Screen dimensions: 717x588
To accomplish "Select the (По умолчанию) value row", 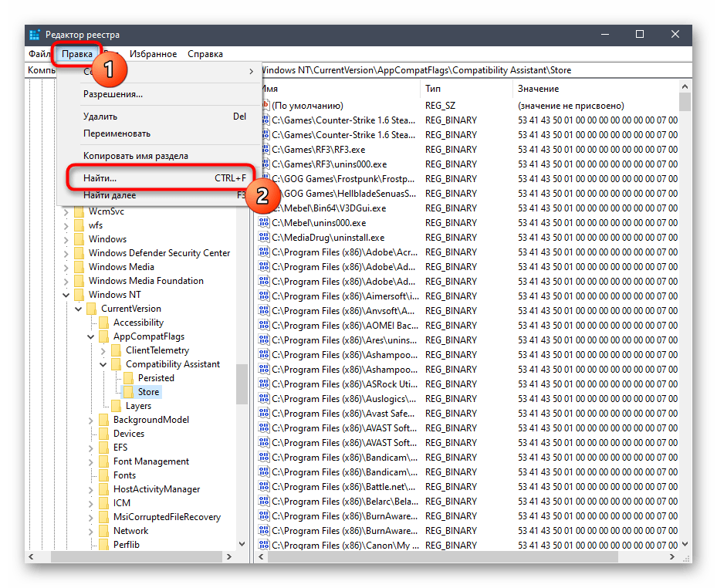I will 307,106.
